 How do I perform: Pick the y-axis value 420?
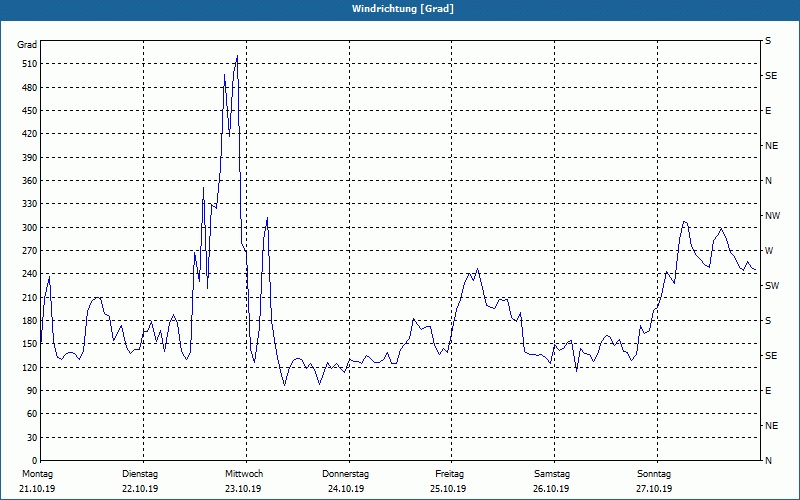[x=31, y=134]
